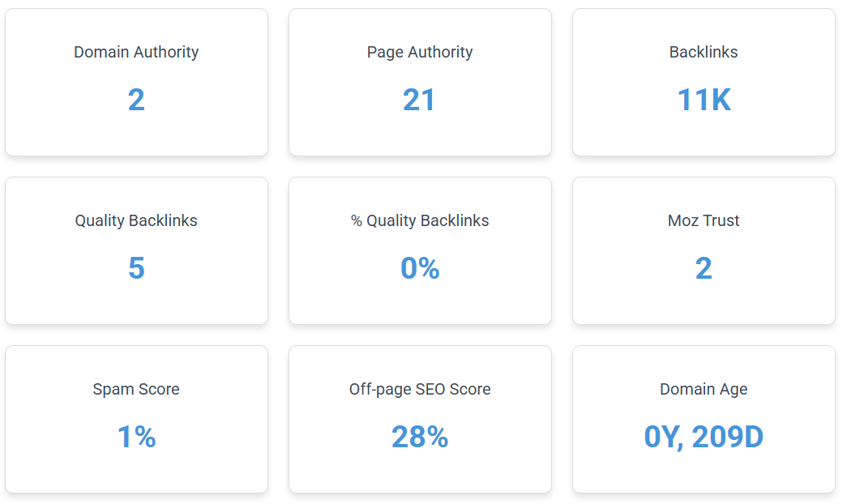
Task: Select the Moz Trust value 2
Action: [704, 268]
